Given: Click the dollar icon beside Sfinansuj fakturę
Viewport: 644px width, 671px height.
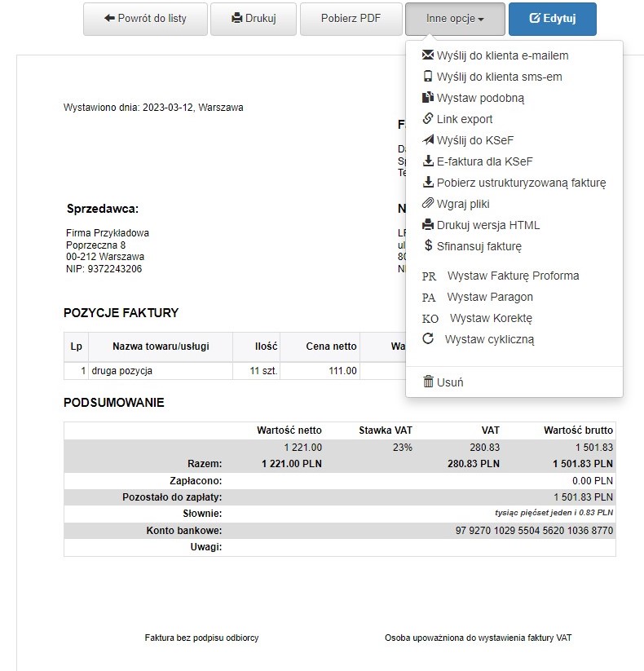Looking at the screenshot, I should point(428,245).
